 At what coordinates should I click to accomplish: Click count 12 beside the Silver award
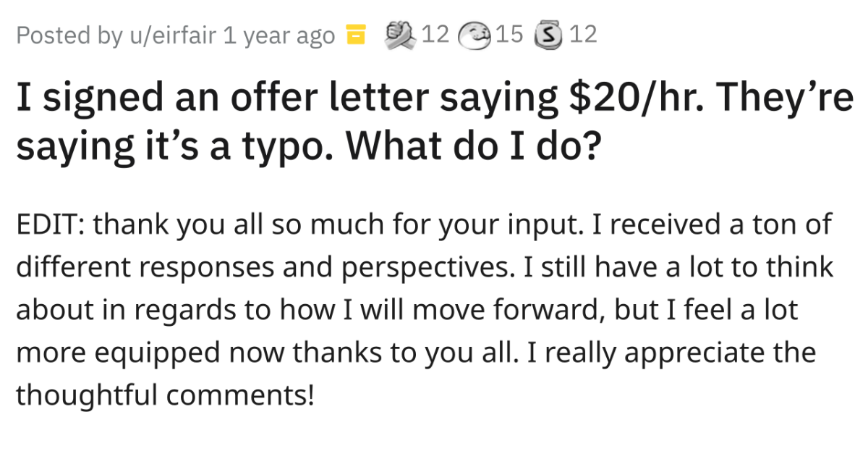click(583, 34)
